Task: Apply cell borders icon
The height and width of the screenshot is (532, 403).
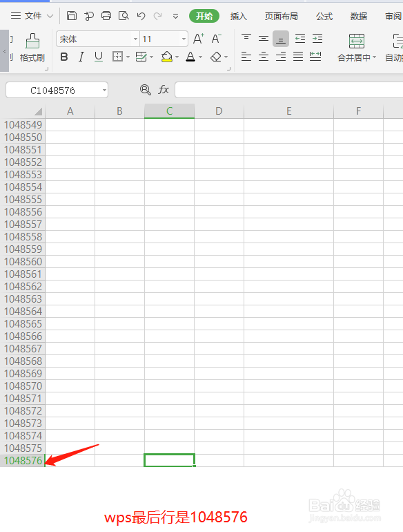Action: 117,57
